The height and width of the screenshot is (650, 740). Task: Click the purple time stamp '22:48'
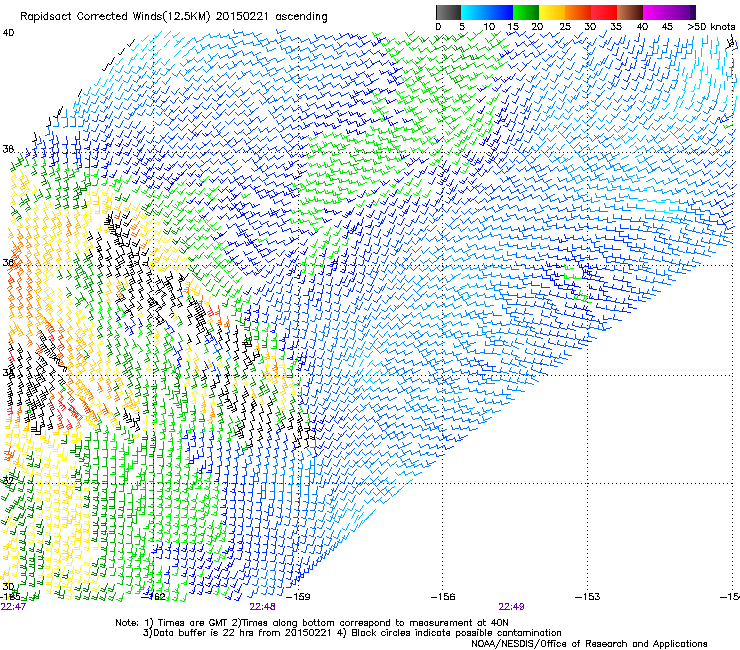click(x=262, y=607)
